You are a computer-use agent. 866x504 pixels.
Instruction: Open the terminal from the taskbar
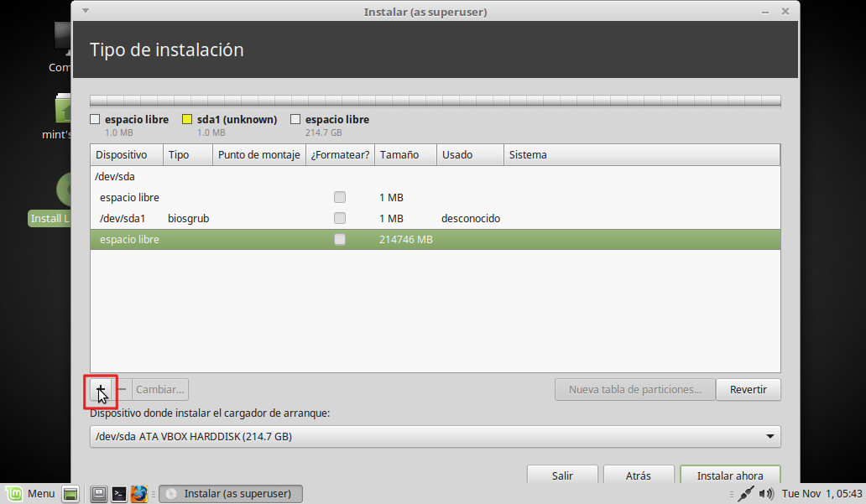[x=119, y=494]
